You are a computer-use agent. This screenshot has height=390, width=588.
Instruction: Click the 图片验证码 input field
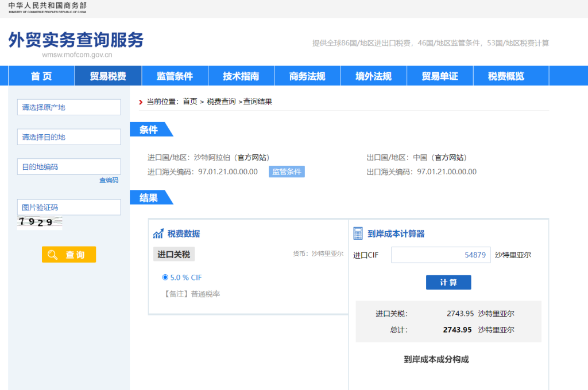tap(69, 207)
